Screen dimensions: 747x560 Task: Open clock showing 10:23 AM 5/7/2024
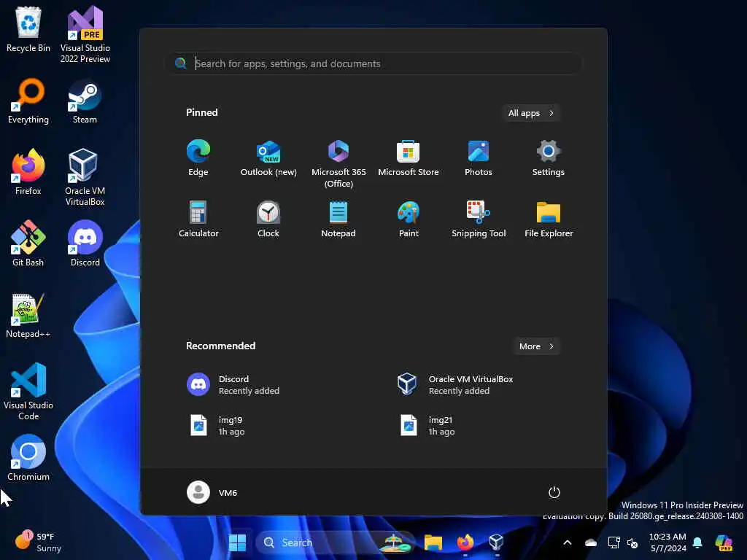(x=667, y=542)
